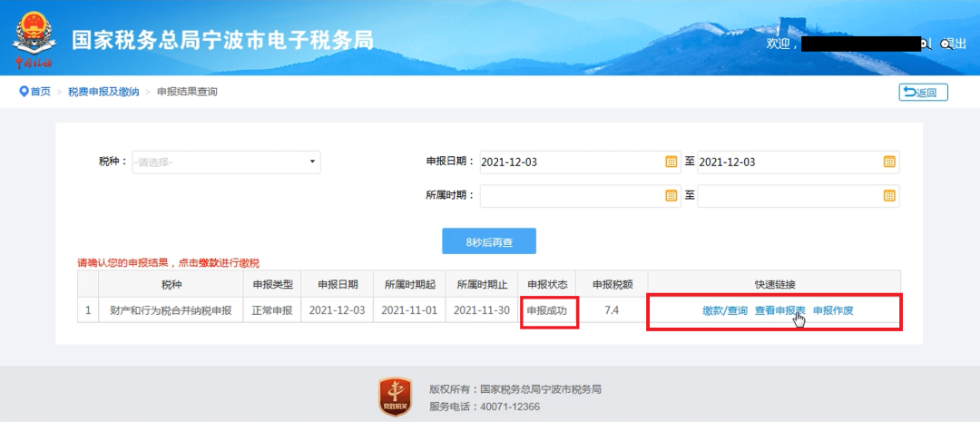
Task: Click the 所属时期起 column header
Action: click(410, 284)
